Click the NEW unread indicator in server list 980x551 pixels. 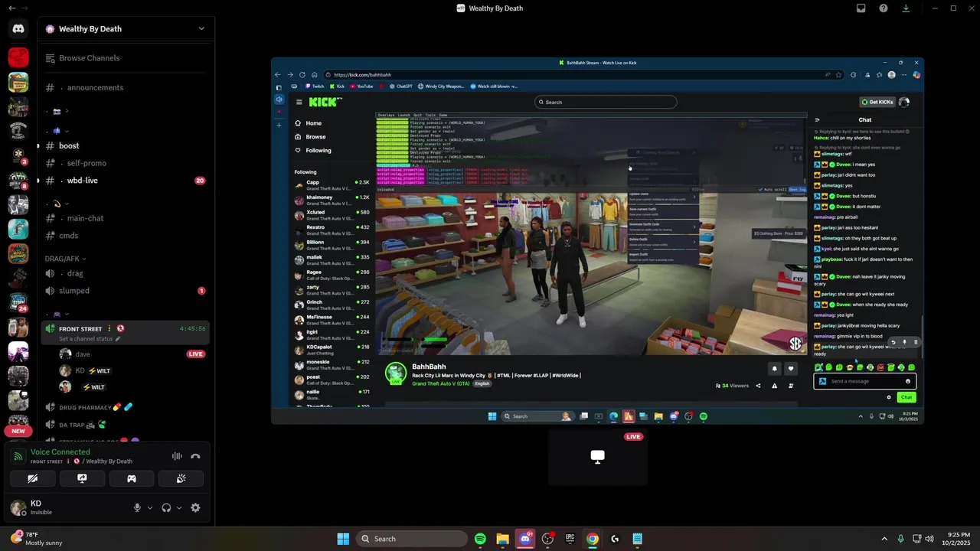point(18,431)
